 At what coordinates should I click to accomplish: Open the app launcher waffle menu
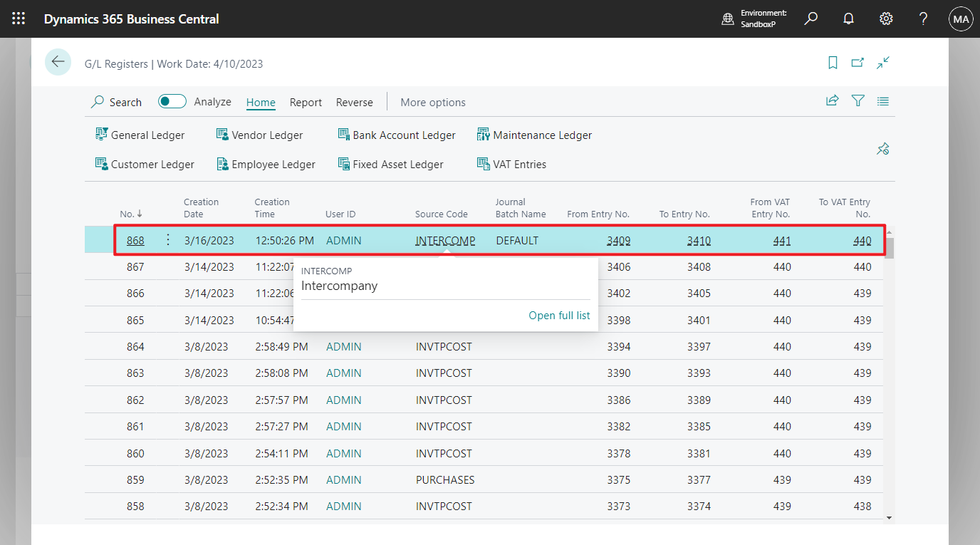19,19
